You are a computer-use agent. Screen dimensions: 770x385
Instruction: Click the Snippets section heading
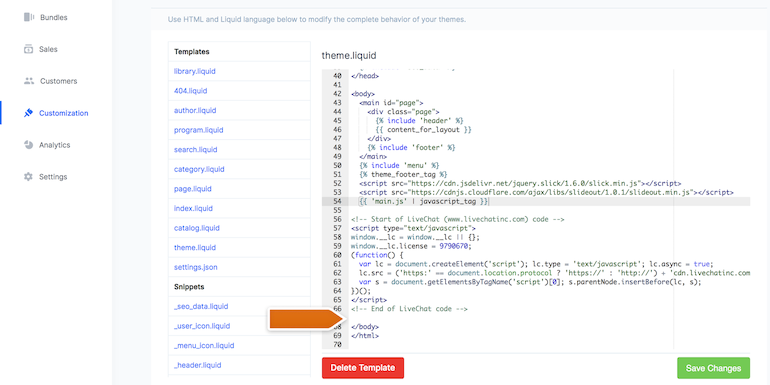pyautogui.click(x=189, y=287)
